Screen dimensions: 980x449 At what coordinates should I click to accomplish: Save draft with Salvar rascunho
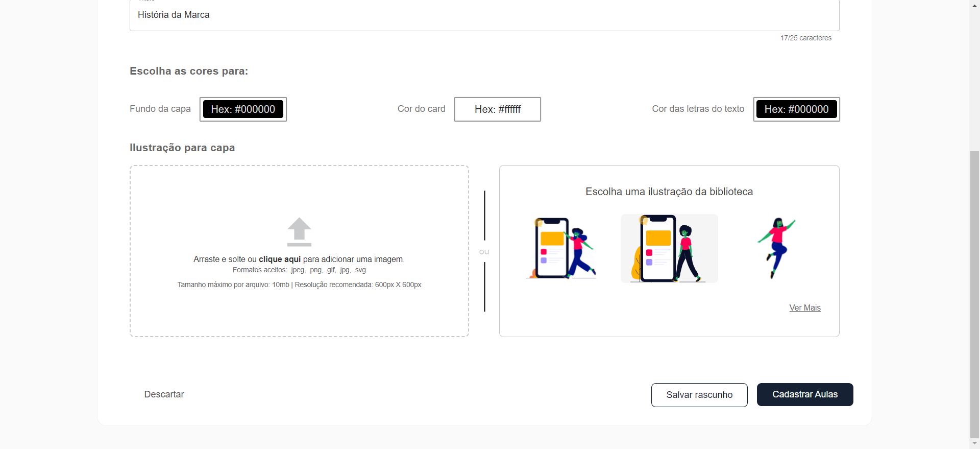click(x=699, y=395)
